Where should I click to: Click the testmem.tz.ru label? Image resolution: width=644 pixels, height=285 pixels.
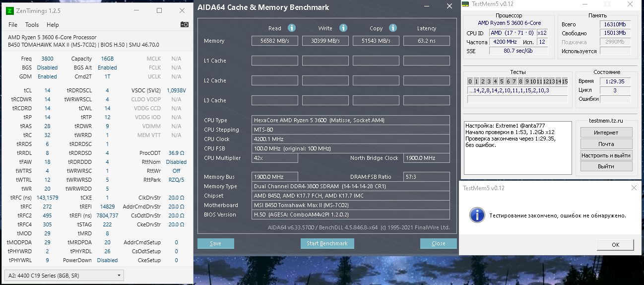pyautogui.click(x=606, y=121)
